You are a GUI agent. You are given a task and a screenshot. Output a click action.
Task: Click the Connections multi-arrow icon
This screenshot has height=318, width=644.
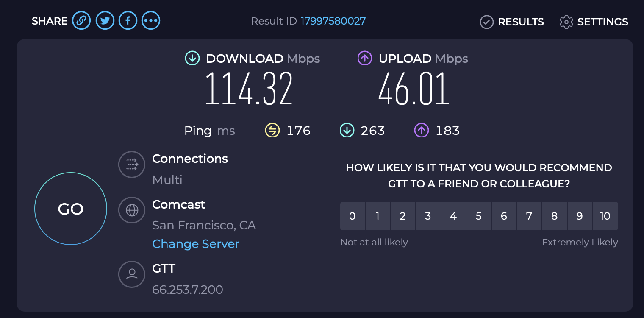pos(132,164)
